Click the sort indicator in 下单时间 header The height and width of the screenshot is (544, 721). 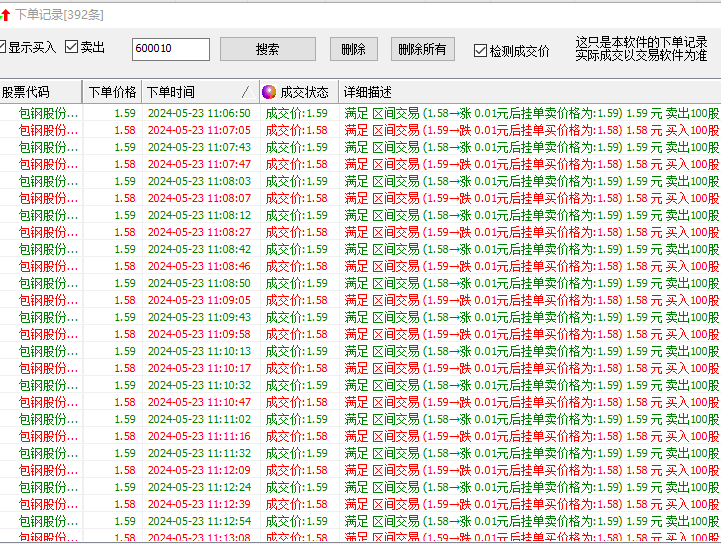[x=245, y=92]
